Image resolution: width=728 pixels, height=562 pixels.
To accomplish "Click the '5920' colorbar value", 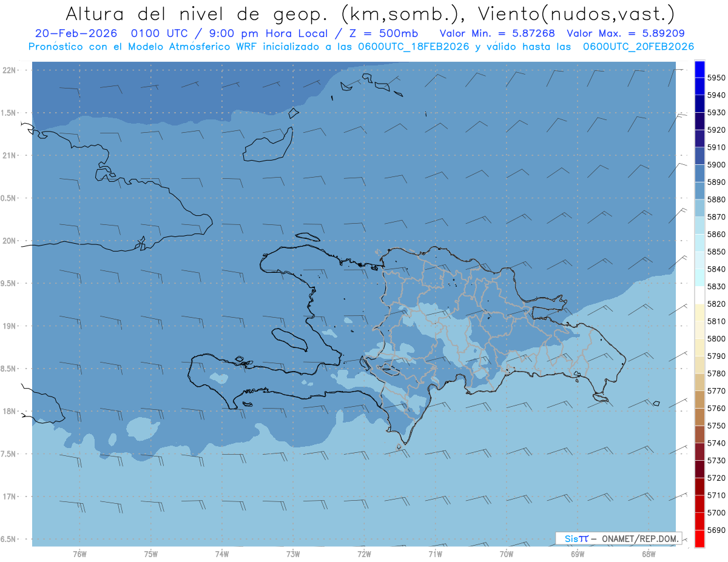I will 716,130.
